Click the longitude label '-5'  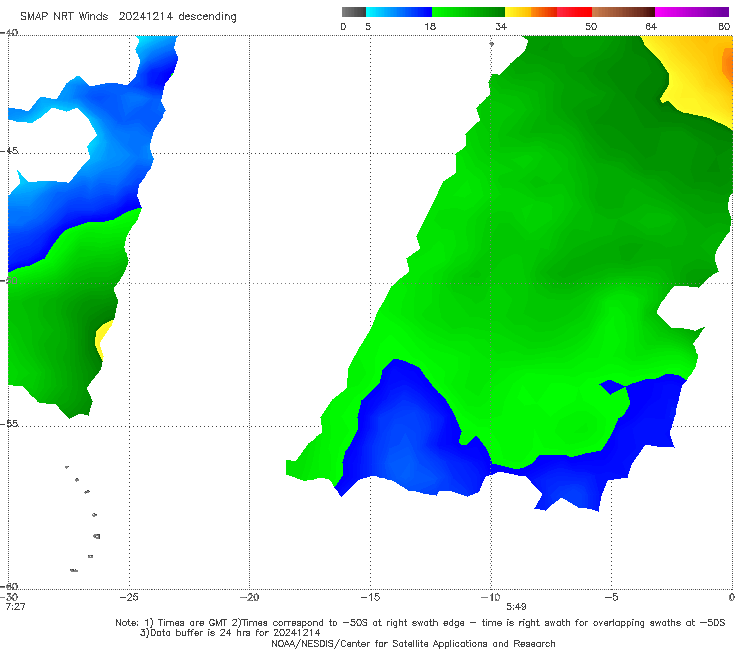[x=611, y=597]
